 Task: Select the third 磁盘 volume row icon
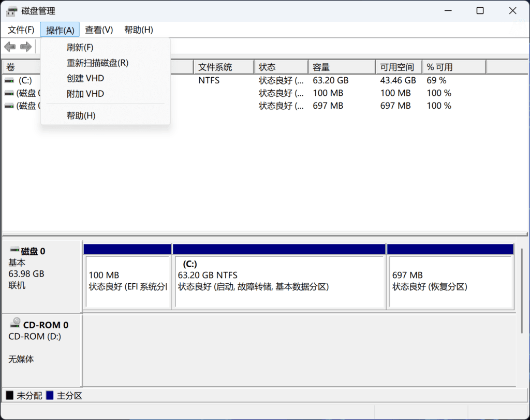tap(10, 105)
